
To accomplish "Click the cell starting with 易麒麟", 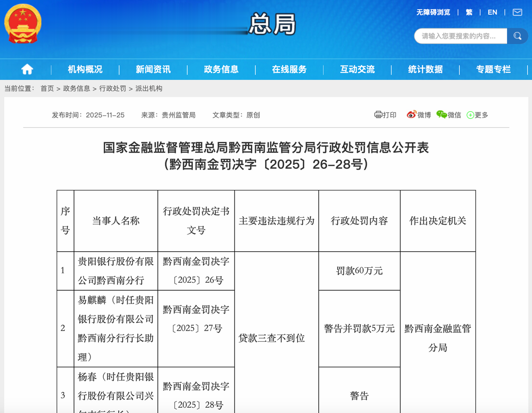I will [x=116, y=328].
